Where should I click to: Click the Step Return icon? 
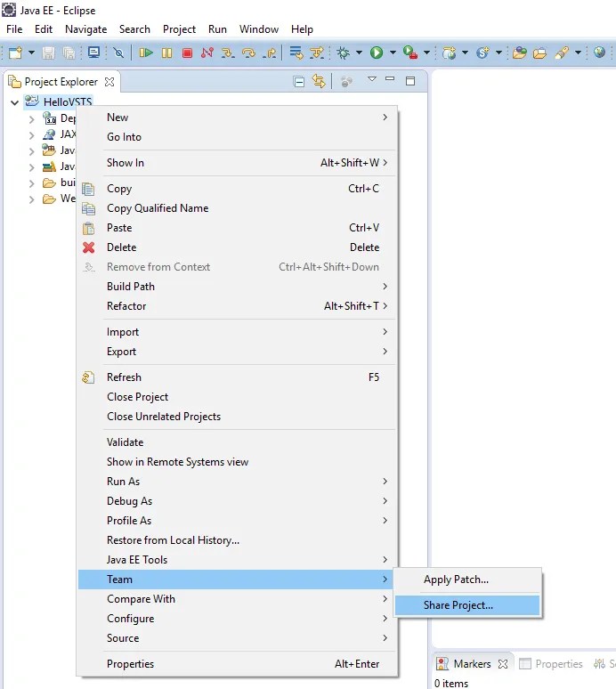[x=270, y=53]
